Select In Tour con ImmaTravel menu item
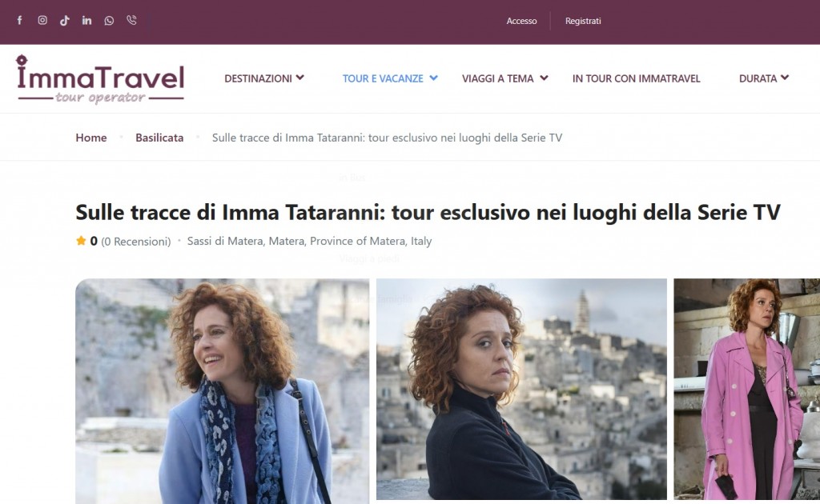Viewport: 820px width, 504px height. pos(636,78)
